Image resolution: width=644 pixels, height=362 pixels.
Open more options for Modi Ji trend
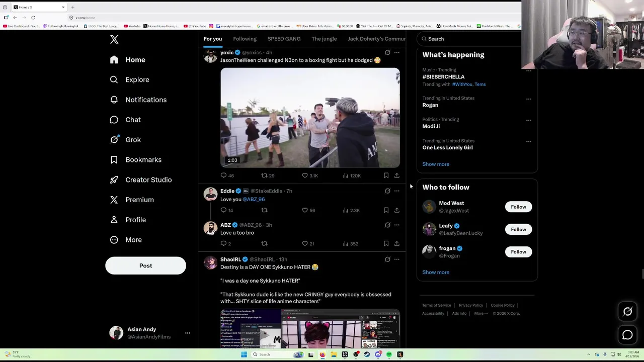528,120
